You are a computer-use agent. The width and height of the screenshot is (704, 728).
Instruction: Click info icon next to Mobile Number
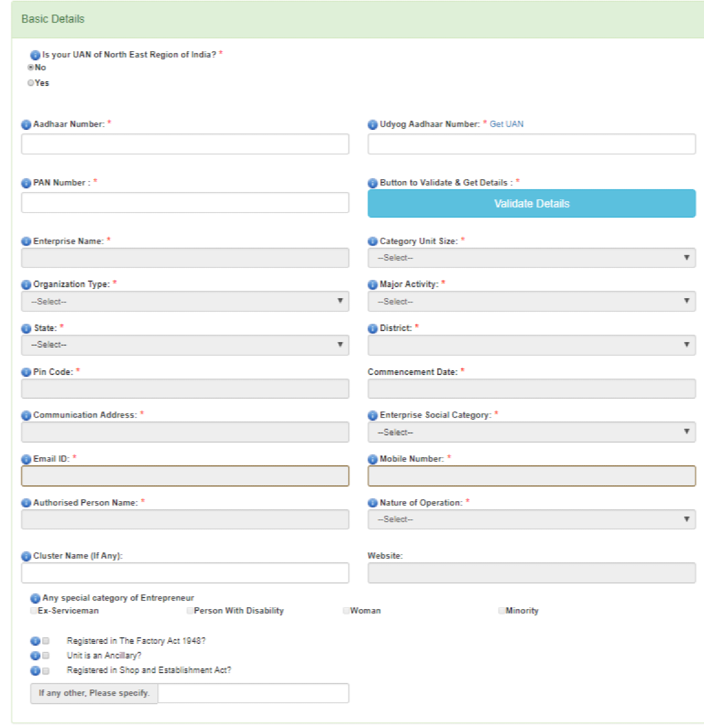[x=372, y=459]
